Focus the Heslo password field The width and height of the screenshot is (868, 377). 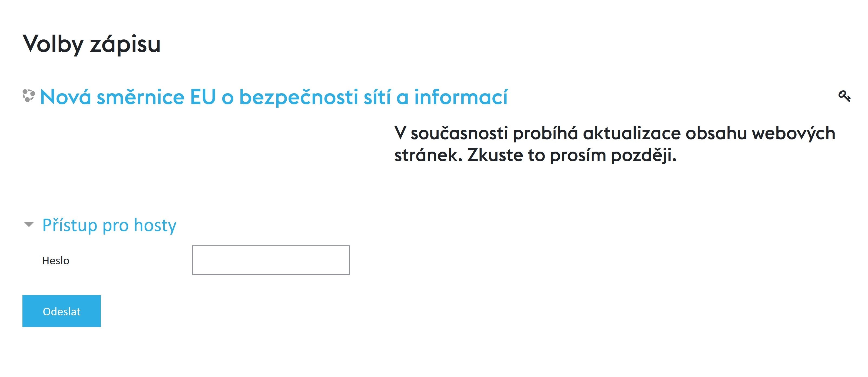point(271,260)
